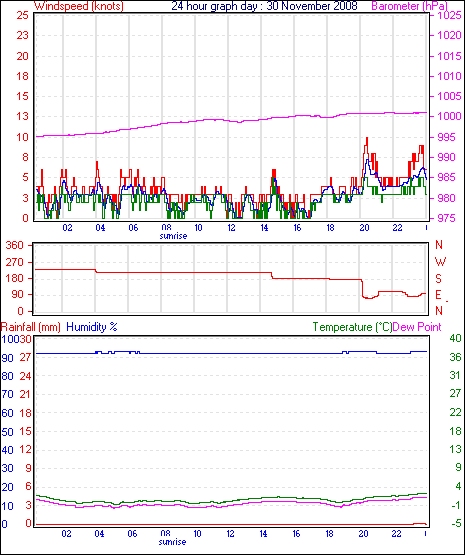Click the Windspeed (knots) axis title
Viewport: 465px width, 556px height.
(x=79, y=6)
